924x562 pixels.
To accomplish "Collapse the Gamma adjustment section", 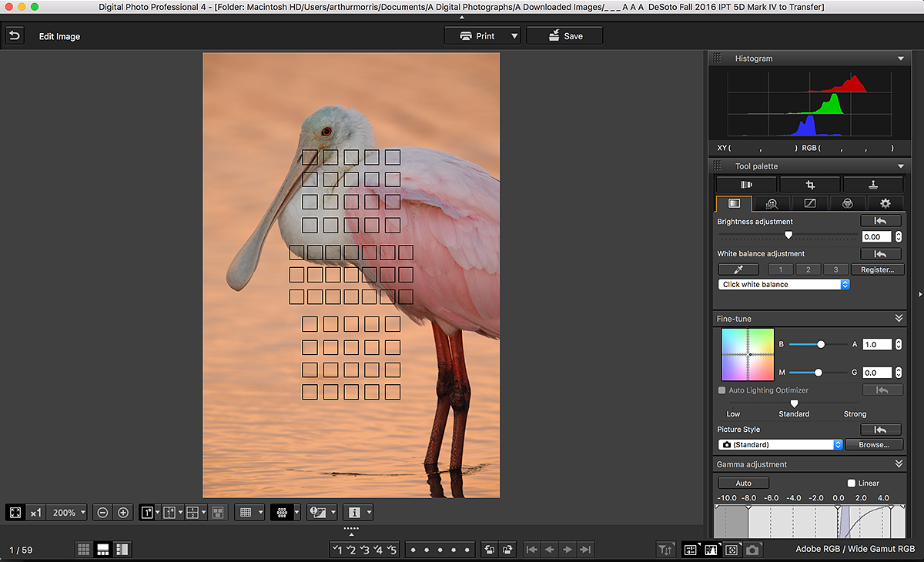I will [899, 464].
